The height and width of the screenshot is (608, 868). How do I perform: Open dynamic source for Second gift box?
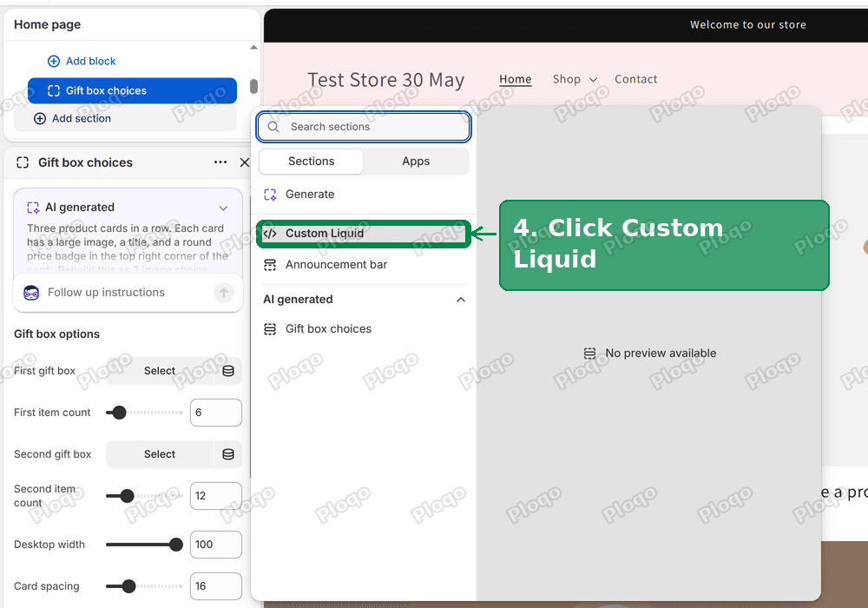coord(228,454)
